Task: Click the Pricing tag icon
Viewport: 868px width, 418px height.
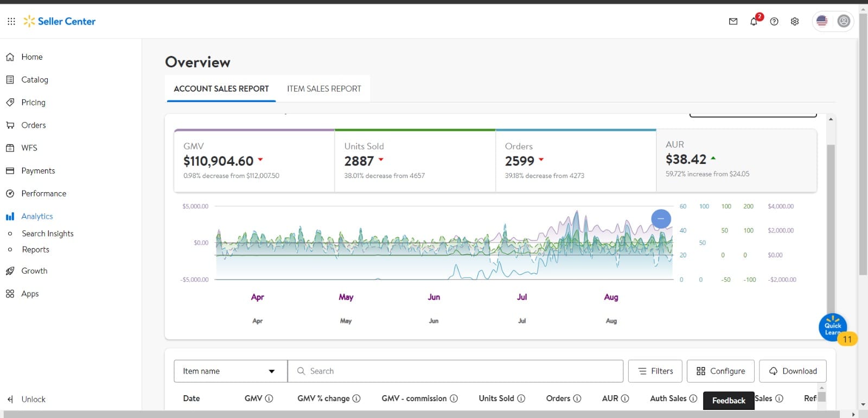Action: click(x=10, y=103)
